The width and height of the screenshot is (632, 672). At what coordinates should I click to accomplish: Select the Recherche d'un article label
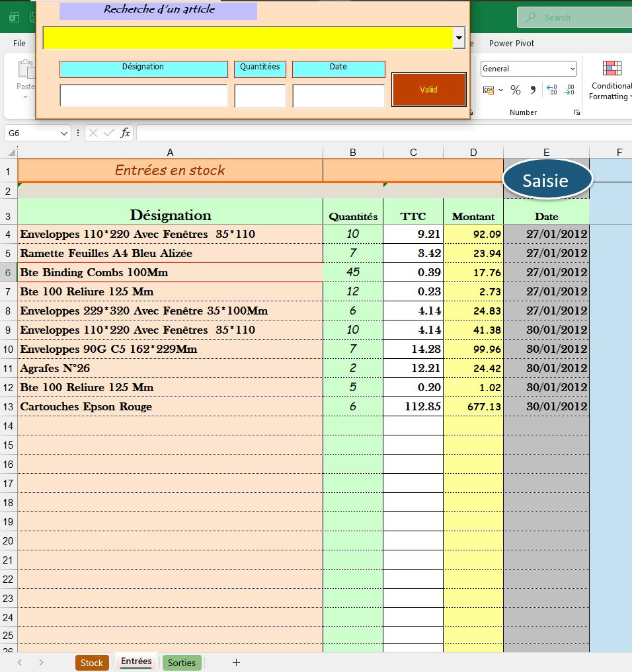[x=159, y=9]
